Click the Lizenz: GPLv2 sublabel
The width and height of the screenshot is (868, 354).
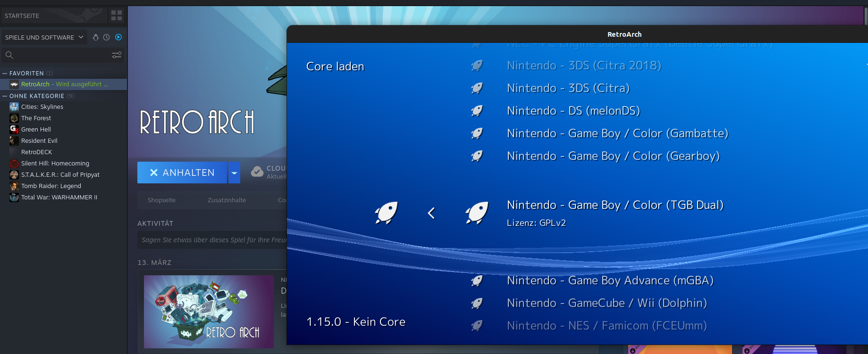pos(536,223)
